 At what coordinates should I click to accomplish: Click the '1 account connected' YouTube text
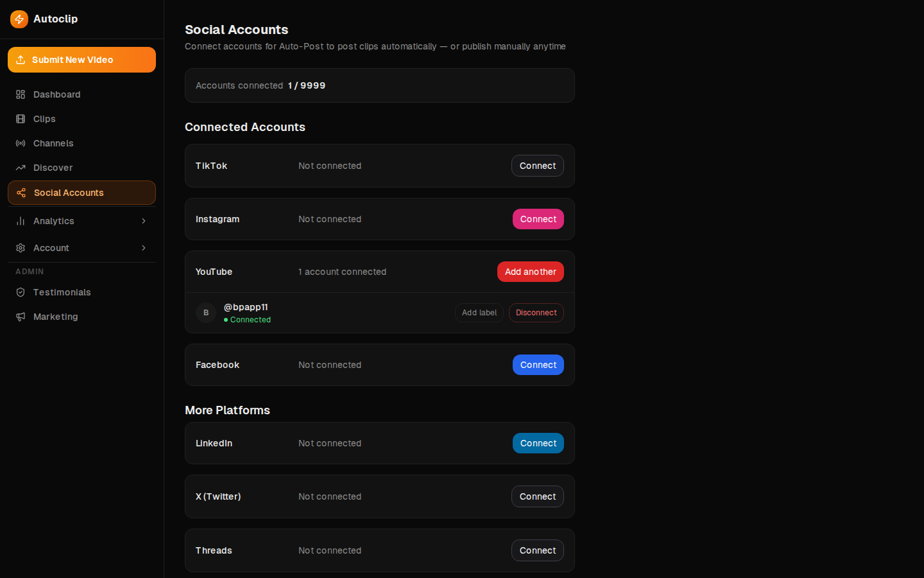[x=342, y=272]
